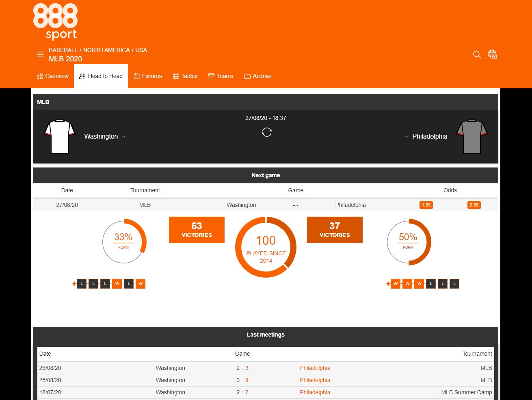Open the Fixtures tab
The image size is (532, 400).
[x=148, y=76]
